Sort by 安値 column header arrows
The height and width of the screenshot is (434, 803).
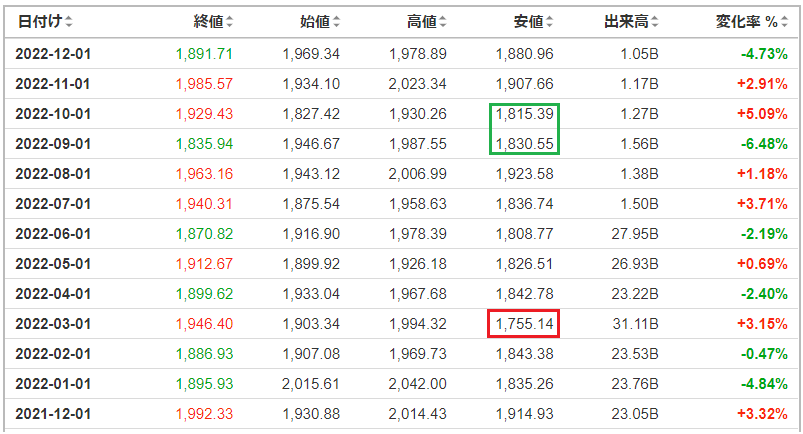click(x=550, y=22)
